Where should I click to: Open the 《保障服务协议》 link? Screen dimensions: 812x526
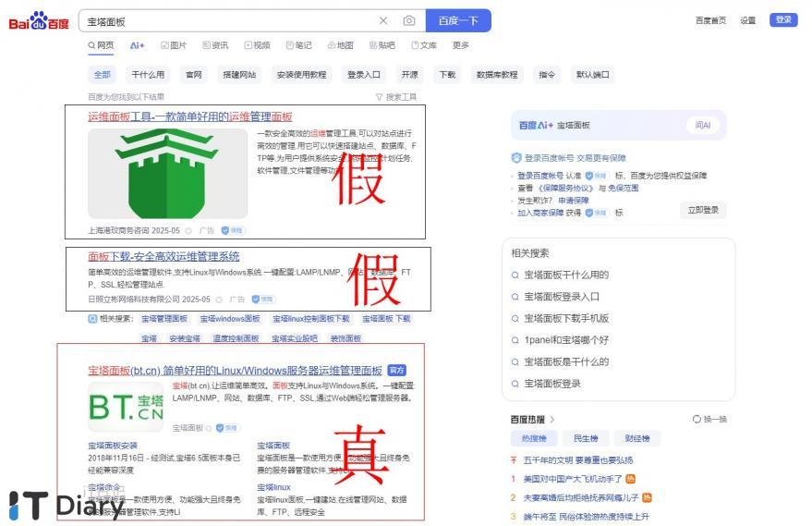click(x=565, y=188)
